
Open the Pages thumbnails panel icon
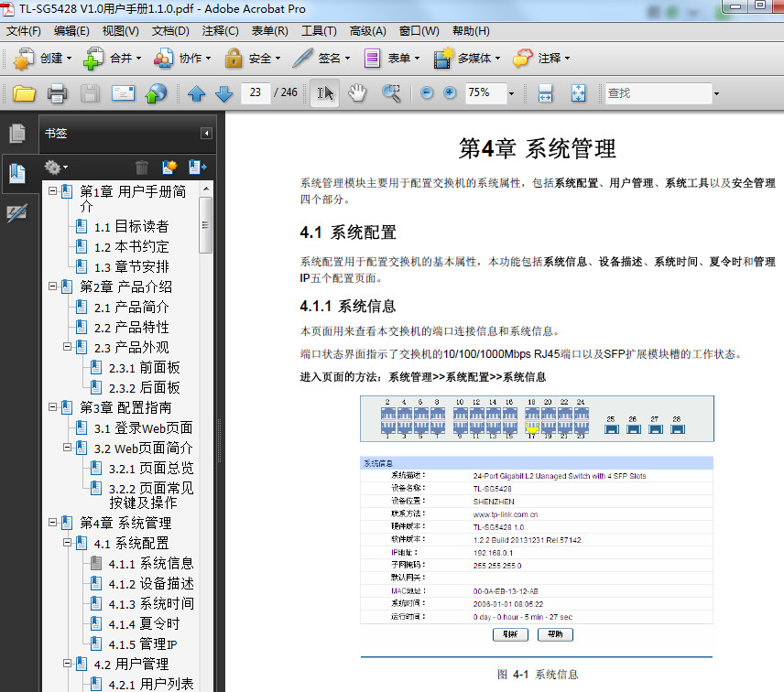(17, 134)
